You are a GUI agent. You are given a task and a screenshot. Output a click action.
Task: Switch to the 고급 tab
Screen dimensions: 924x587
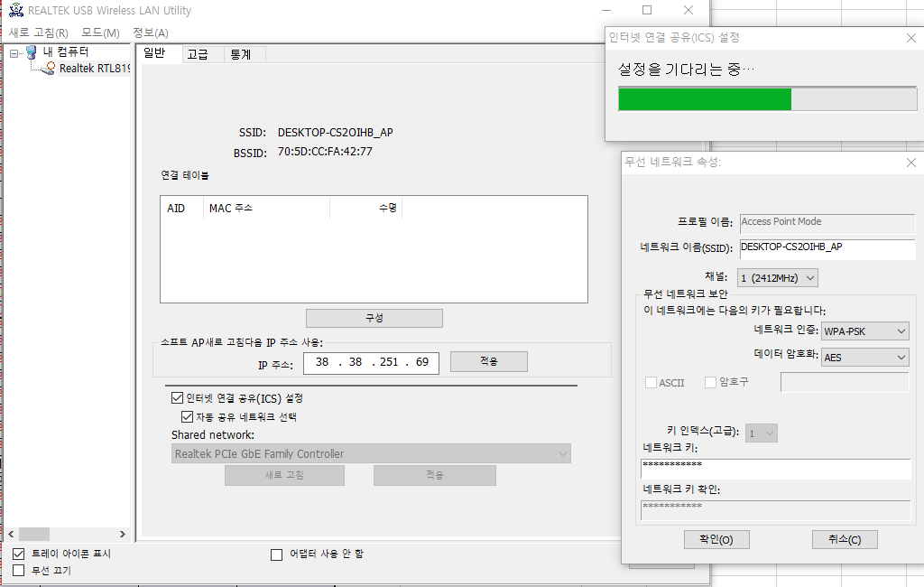coord(198,54)
